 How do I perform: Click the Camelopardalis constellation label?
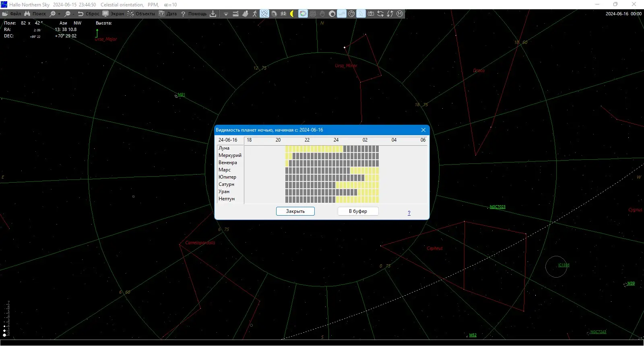(x=200, y=243)
